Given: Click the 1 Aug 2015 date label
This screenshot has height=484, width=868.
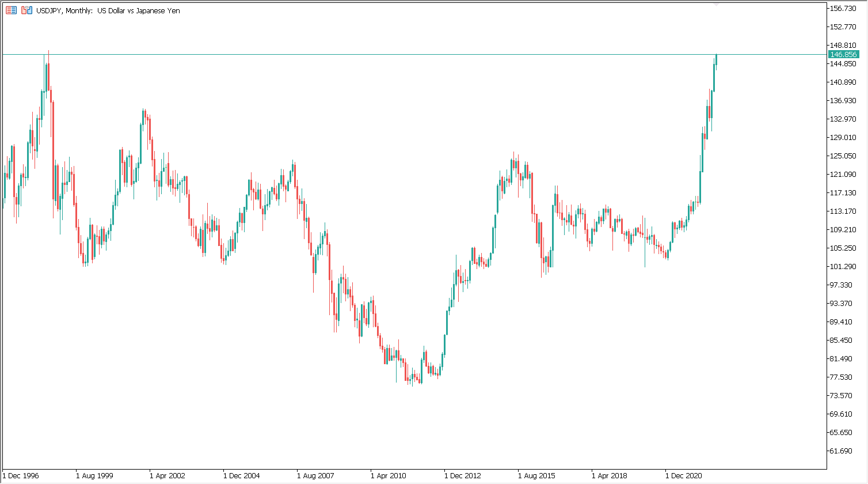Looking at the screenshot, I should coord(536,476).
